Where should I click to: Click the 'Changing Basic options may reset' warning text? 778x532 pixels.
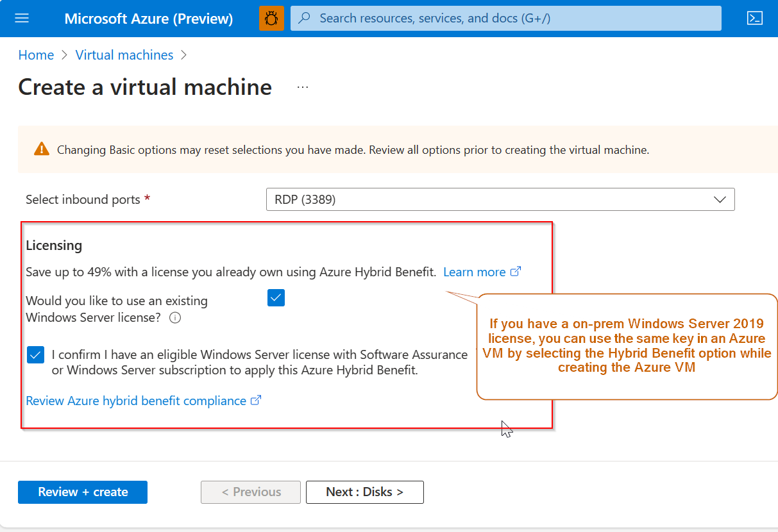[353, 150]
